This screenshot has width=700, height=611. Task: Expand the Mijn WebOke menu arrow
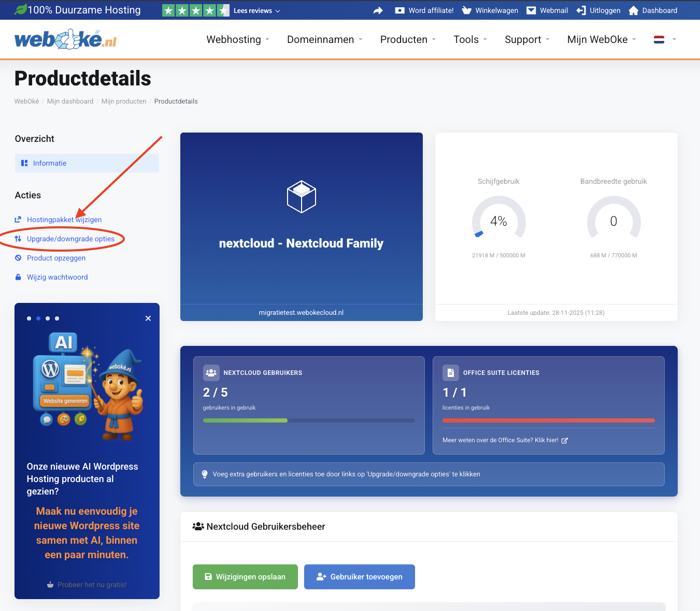coord(634,39)
